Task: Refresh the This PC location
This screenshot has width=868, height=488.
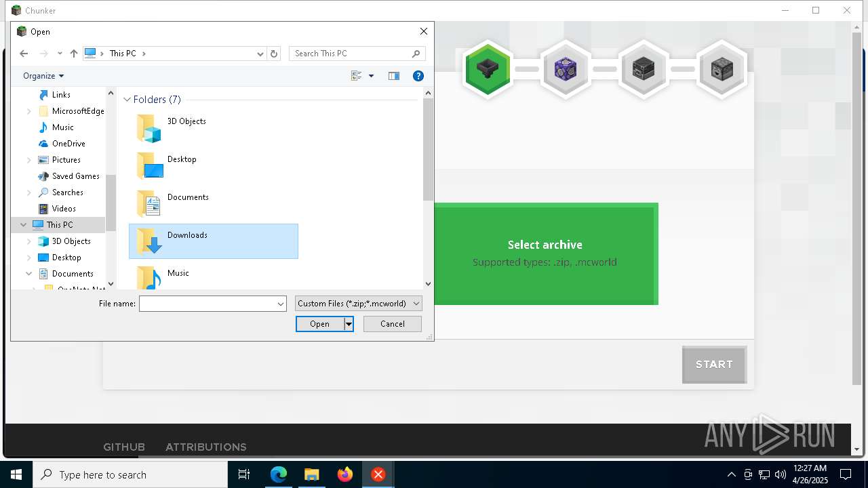Action: coord(274,54)
